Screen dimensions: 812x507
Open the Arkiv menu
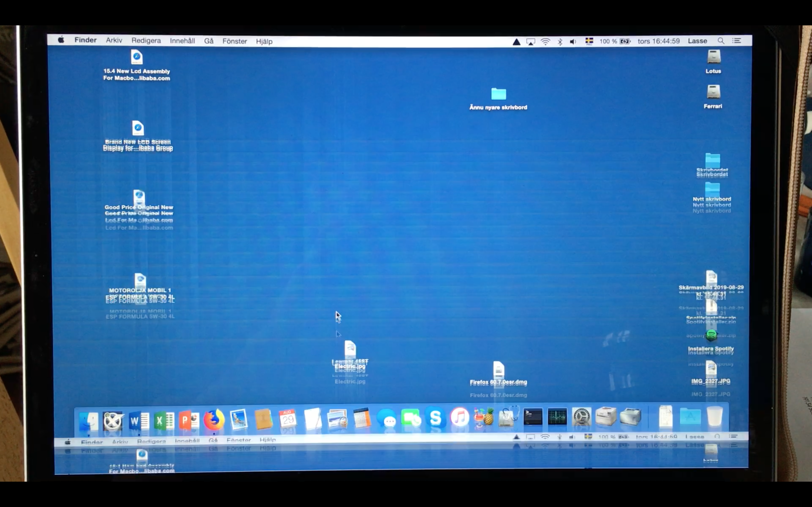[114, 40]
